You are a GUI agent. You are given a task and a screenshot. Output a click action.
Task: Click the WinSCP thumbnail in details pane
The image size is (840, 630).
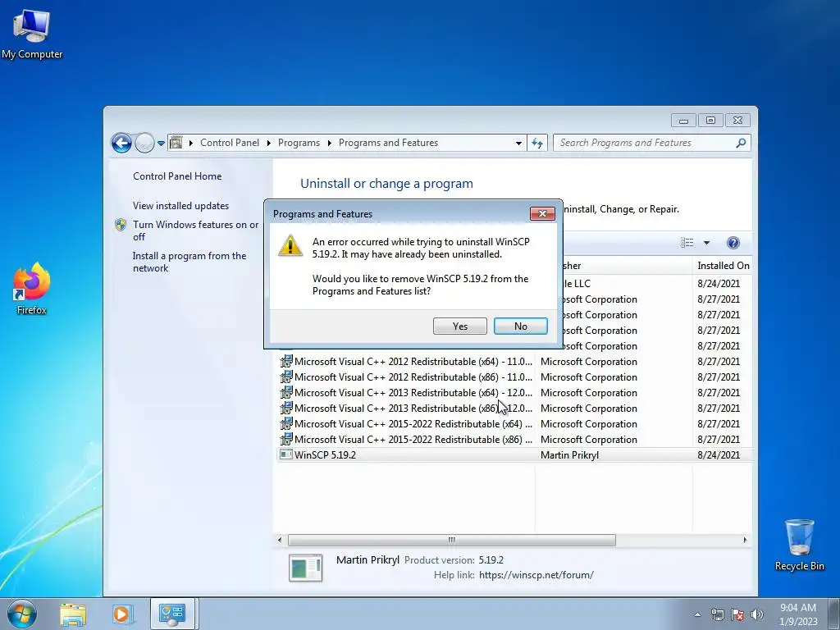tap(305, 568)
